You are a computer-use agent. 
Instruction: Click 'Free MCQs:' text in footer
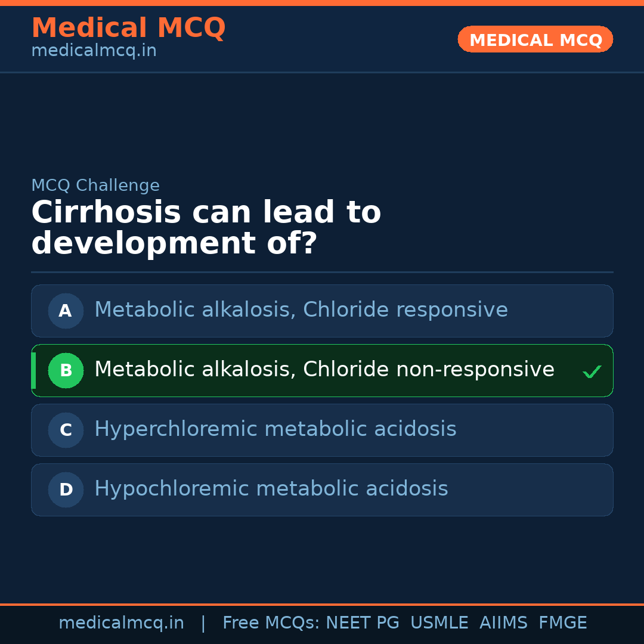point(271,623)
